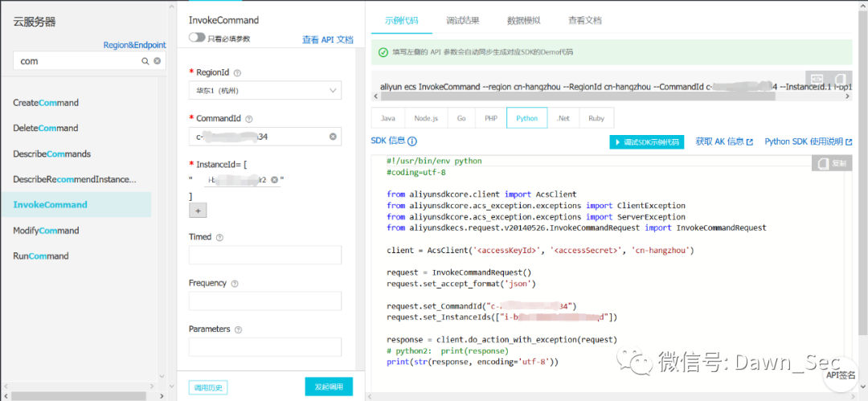The width and height of the screenshot is (868, 401).
Task: Switch to 数据模拟 tab
Action: tap(524, 21)
